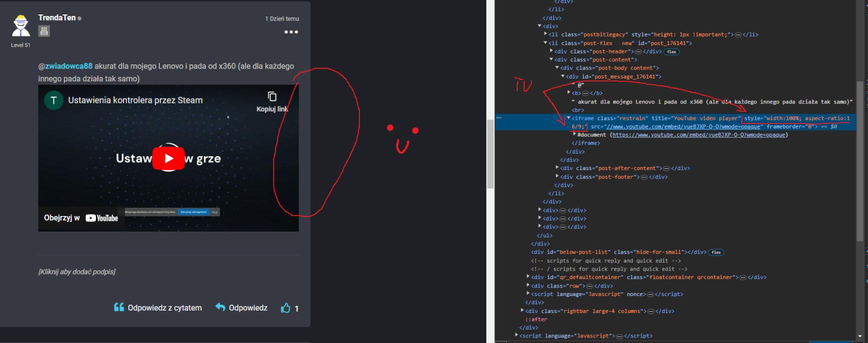
Task: Expand the <b> element node
Action: (569, 92)
